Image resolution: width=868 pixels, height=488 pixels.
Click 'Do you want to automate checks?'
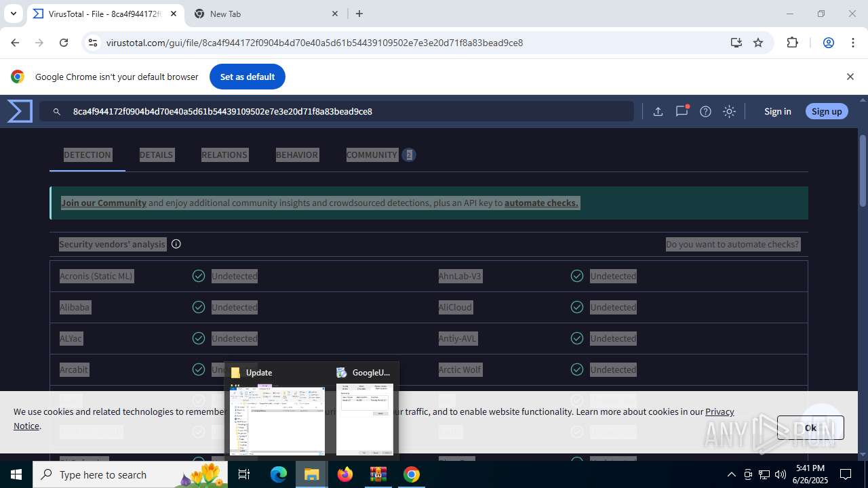click(732, 244)
